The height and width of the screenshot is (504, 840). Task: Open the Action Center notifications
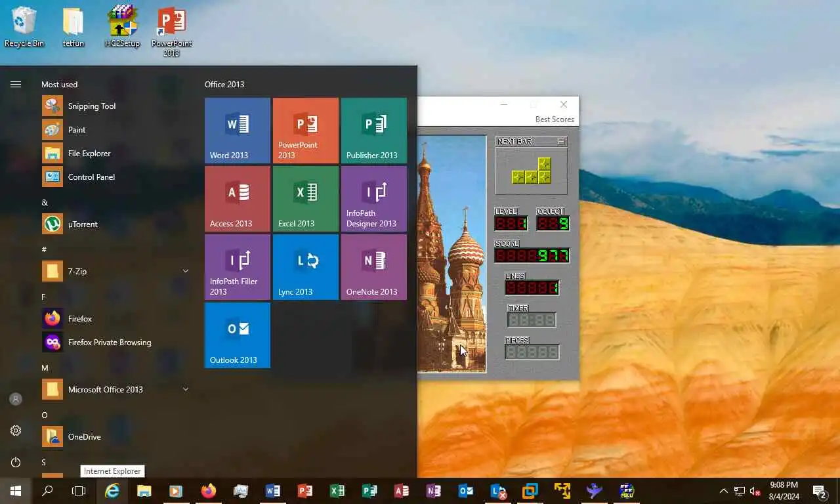820,491
